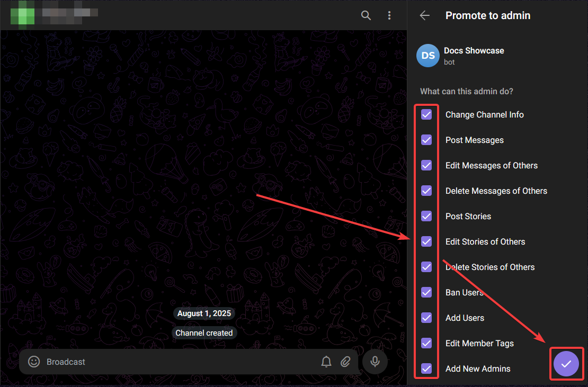This screenshot has height=387, width=588.
Task: Go back from Promote to admin panel
Action: coord(424,15)
